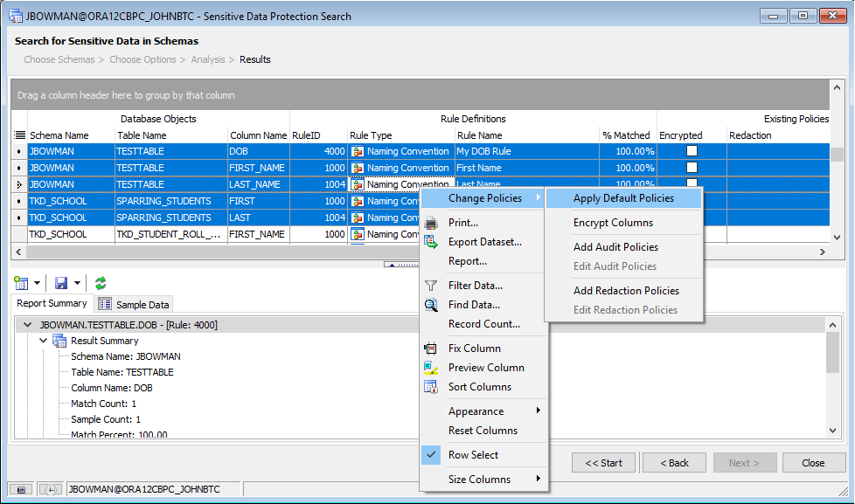Click the rule type icon in the SPARRING_STUDENTS FIRST row
The height and width of the screenshot is (504, 855).
click(358, 201)
